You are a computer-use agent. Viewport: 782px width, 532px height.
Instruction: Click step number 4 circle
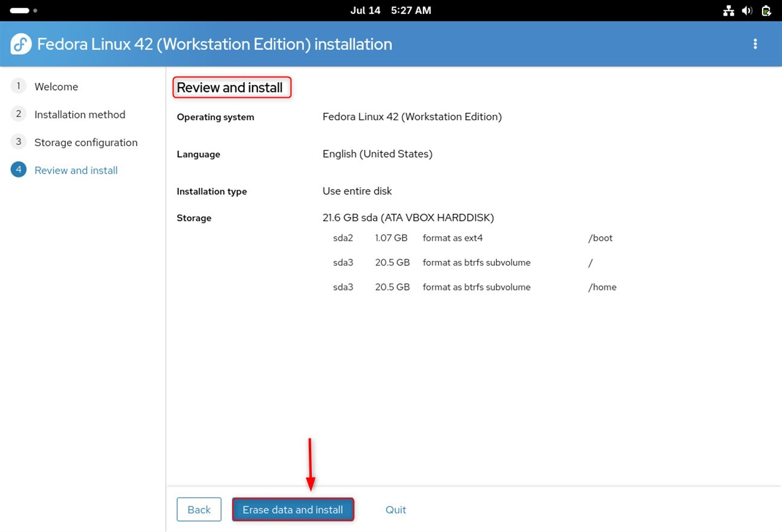pos(18,170)
